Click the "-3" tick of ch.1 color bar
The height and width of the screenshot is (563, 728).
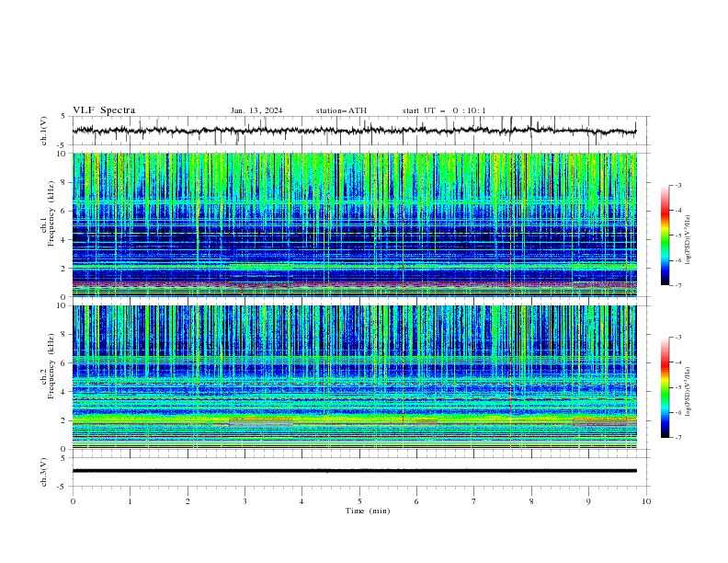coord(677,185)
